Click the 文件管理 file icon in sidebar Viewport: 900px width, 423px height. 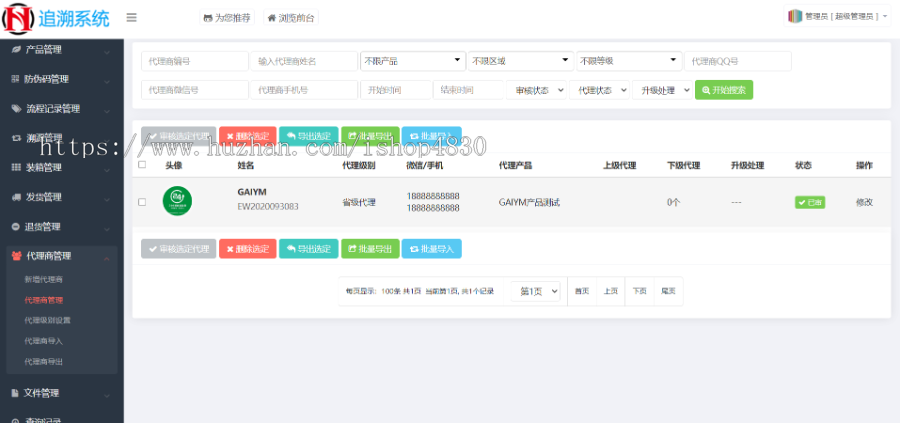(15, 393)
